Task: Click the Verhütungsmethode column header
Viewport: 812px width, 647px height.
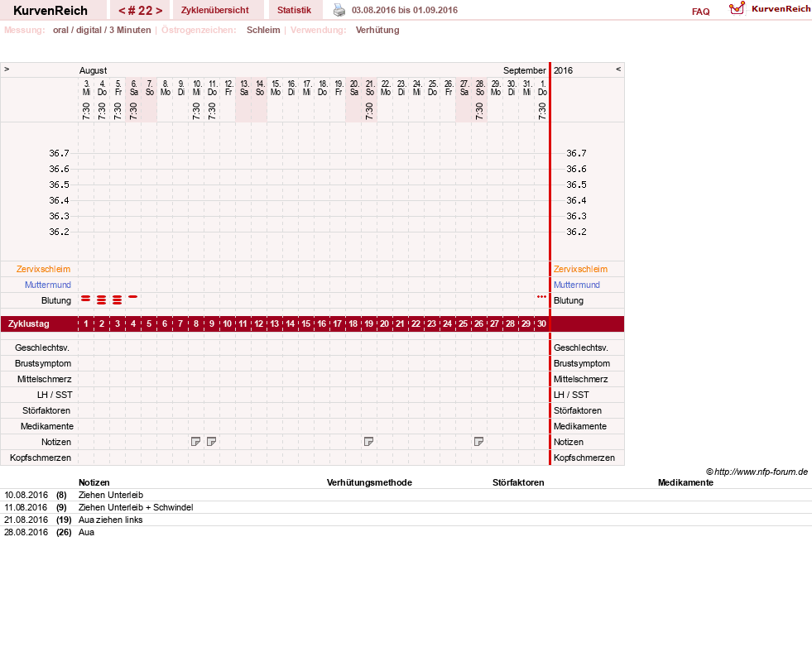Action: [369, 482]
